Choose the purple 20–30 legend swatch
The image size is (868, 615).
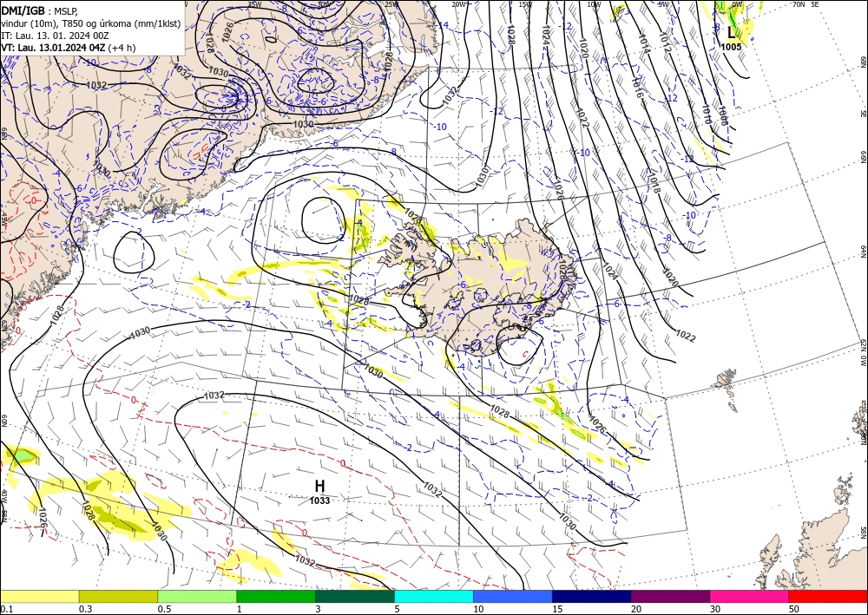(x=670, y=596)
